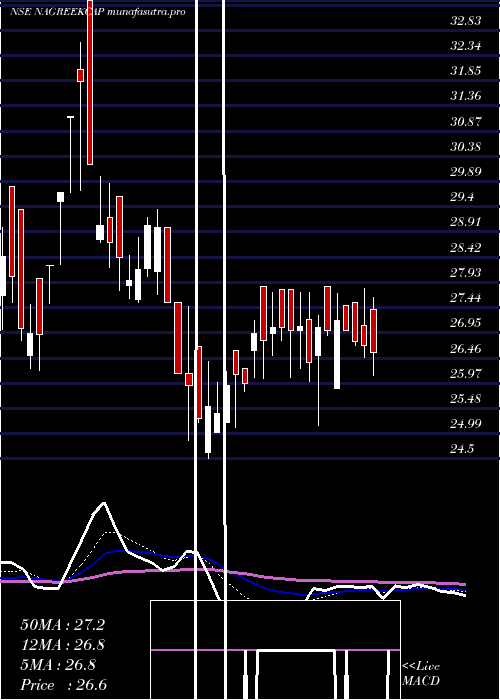The image size is (500, 700).
Task: Click the 30.38 price axis label
Action: coord(466,146)
